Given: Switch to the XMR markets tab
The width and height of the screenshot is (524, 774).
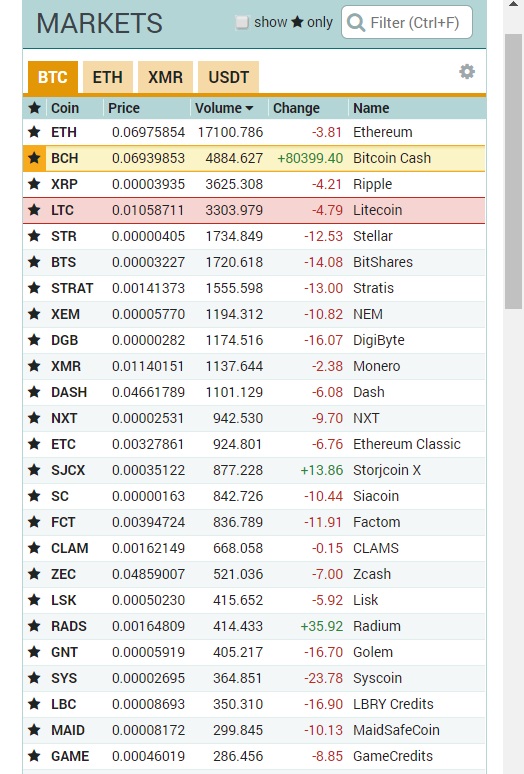Looking at the screenshot, I should (x=165, y=77).
